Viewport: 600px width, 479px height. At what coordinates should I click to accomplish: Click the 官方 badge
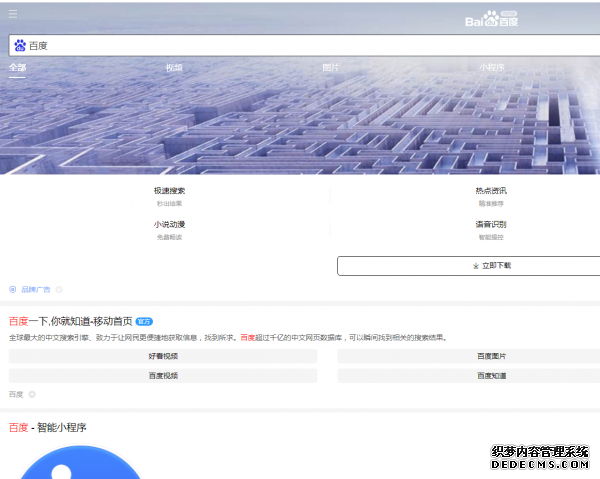[144, 322]
